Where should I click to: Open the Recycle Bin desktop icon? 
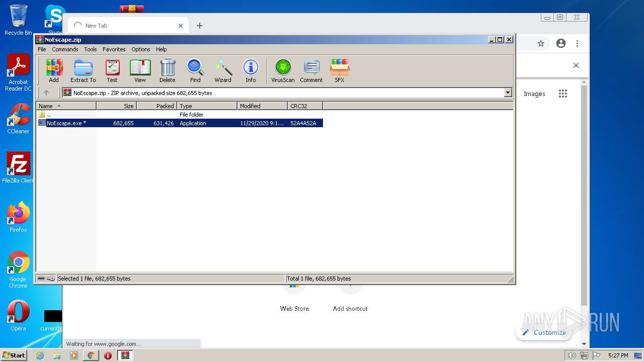pos(18,20)
